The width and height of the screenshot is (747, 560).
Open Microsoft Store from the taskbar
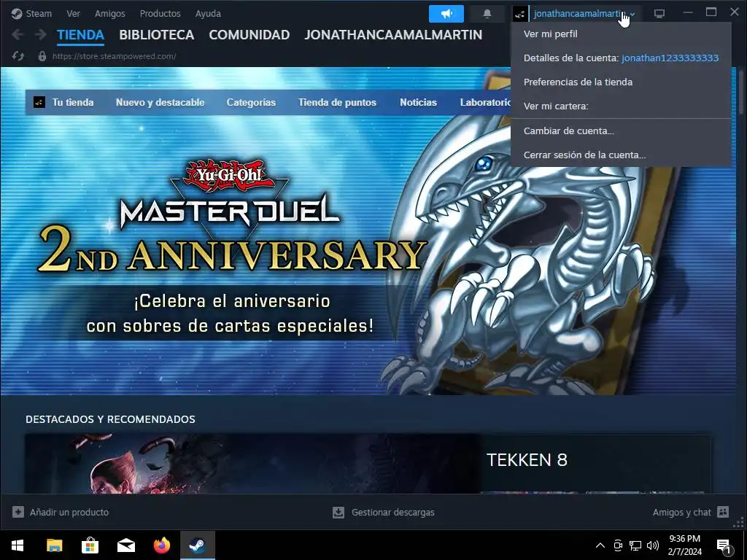point(90,545)
